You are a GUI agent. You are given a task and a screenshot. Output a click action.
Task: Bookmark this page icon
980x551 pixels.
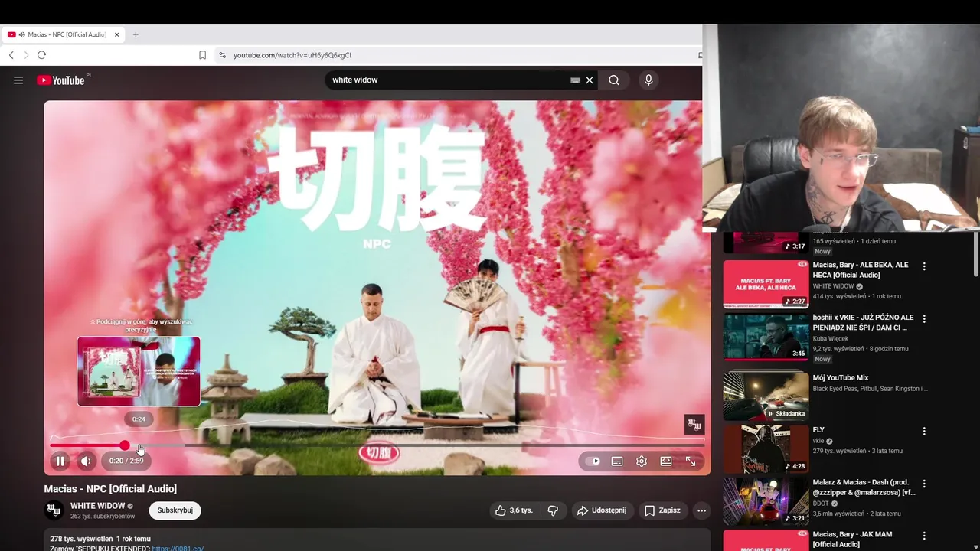click(x=202, y=55)
